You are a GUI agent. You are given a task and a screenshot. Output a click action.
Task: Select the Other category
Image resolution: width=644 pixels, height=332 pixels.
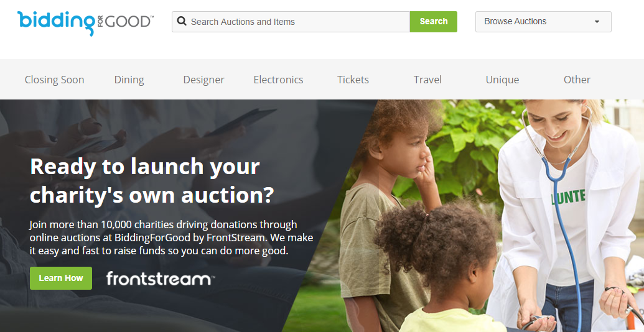pyautogui.click(x=577, y=80)
